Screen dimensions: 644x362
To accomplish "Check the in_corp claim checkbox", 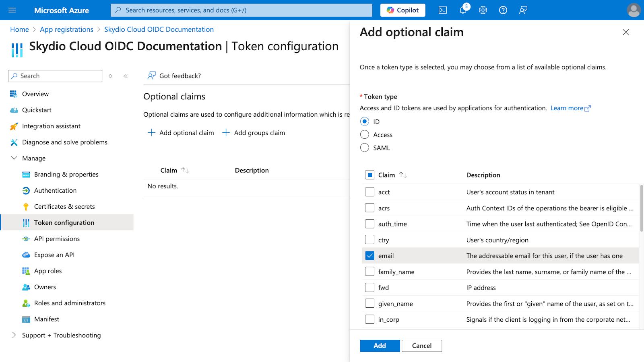I will 369,319.
